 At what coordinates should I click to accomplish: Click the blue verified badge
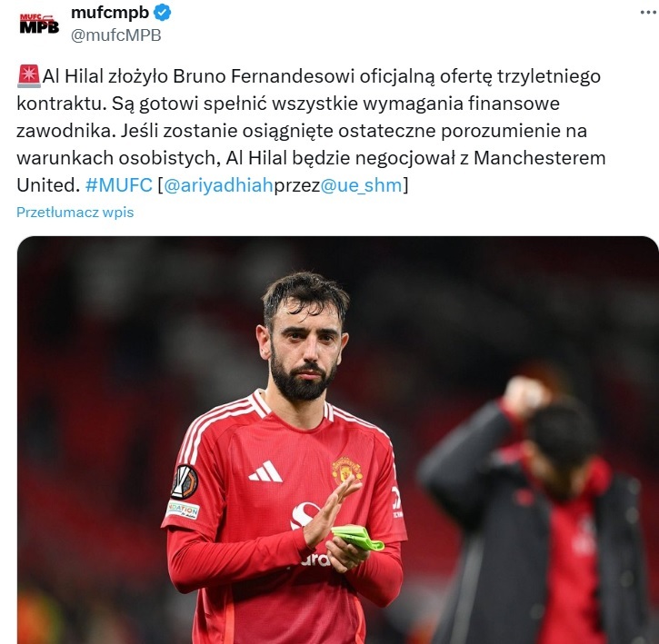click(163, 13)
